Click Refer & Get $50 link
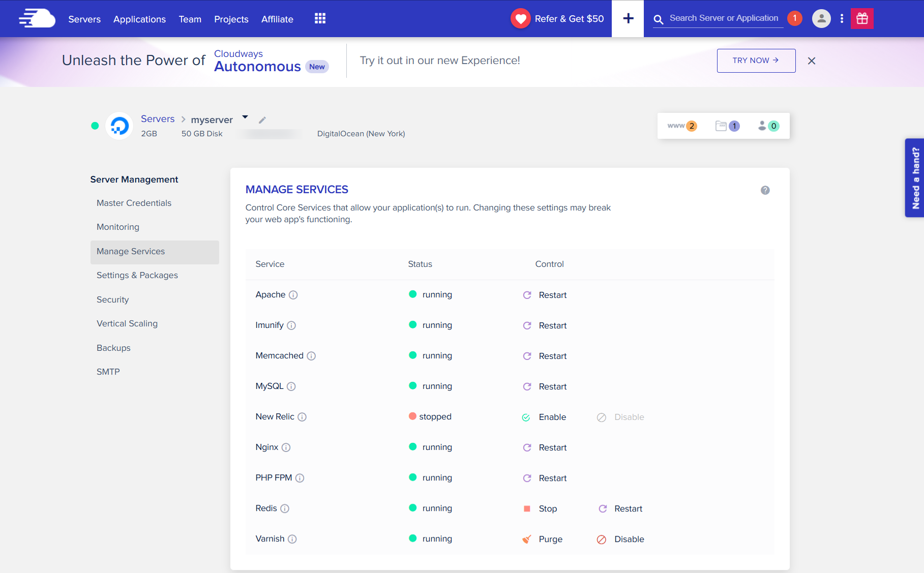Screen dimensions: 924x573 pyautogui.click(x=569, y=19)
